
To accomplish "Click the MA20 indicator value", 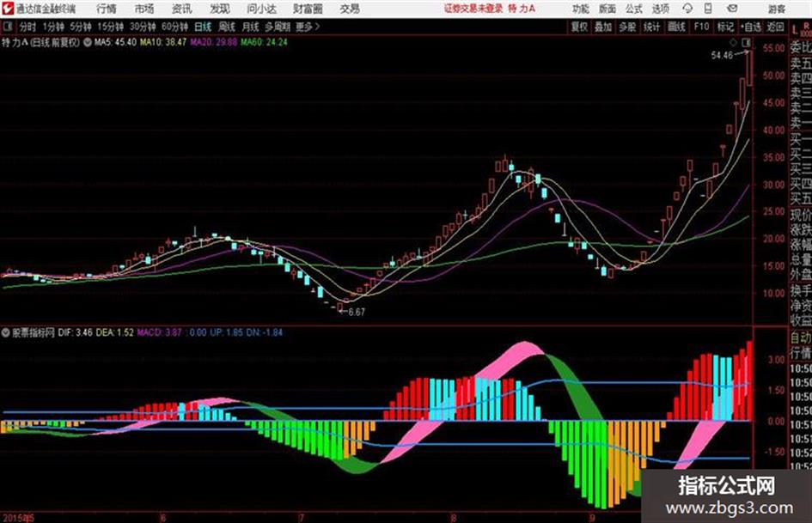I will coord(213,42).
